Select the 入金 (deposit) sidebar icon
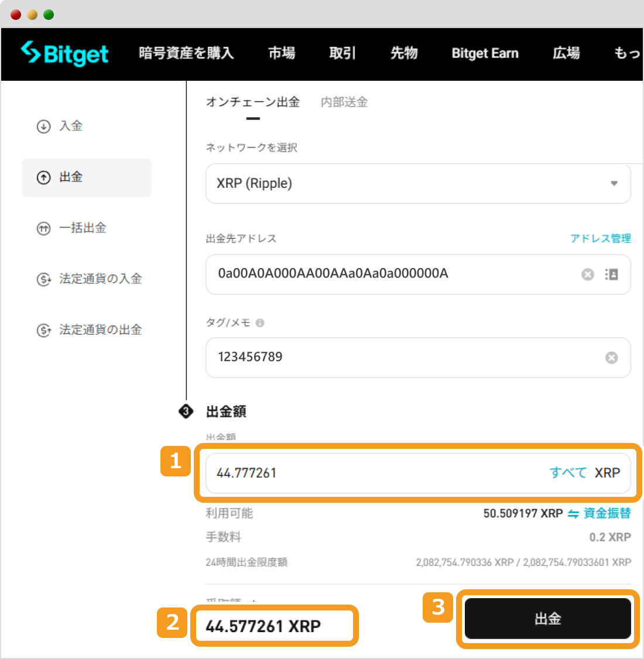The width and height of the screenshot is (644, 659). pyautogui.click(x=43, y=126)
